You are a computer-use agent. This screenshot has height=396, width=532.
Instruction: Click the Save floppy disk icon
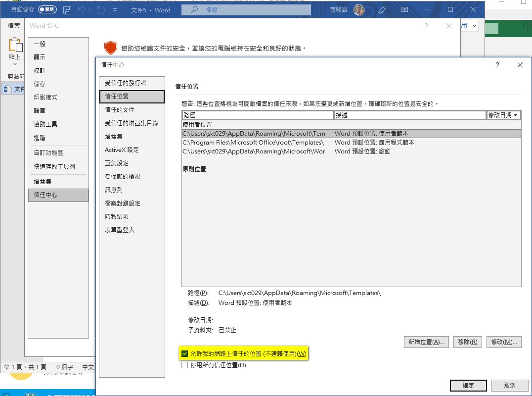(x=67, y=10)
